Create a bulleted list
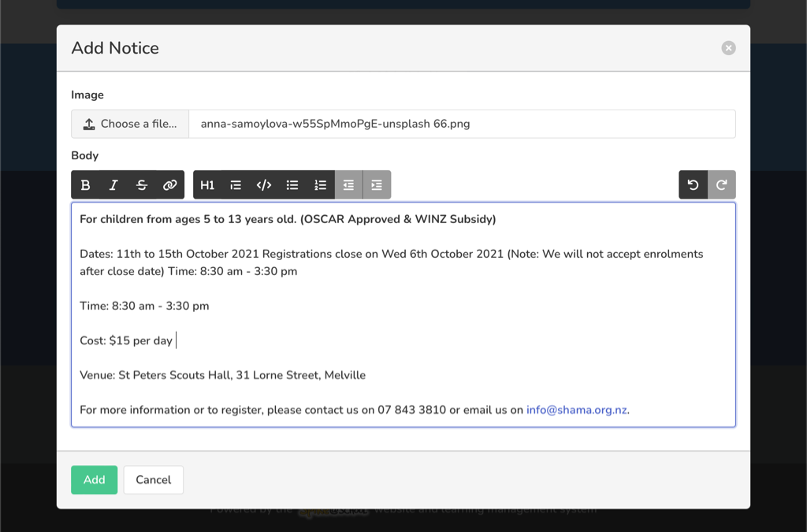The height and width of the screenshot is (532, 807). coord(292,185)
